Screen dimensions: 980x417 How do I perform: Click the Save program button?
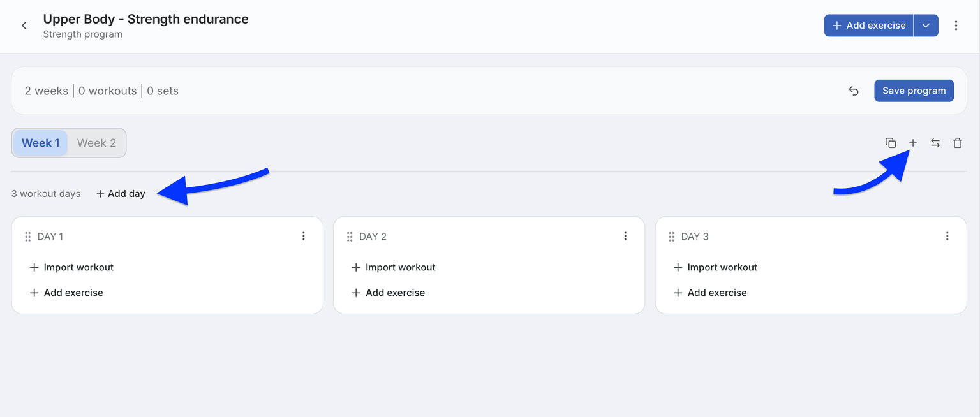pyautogui.click(x=914, y=91)
